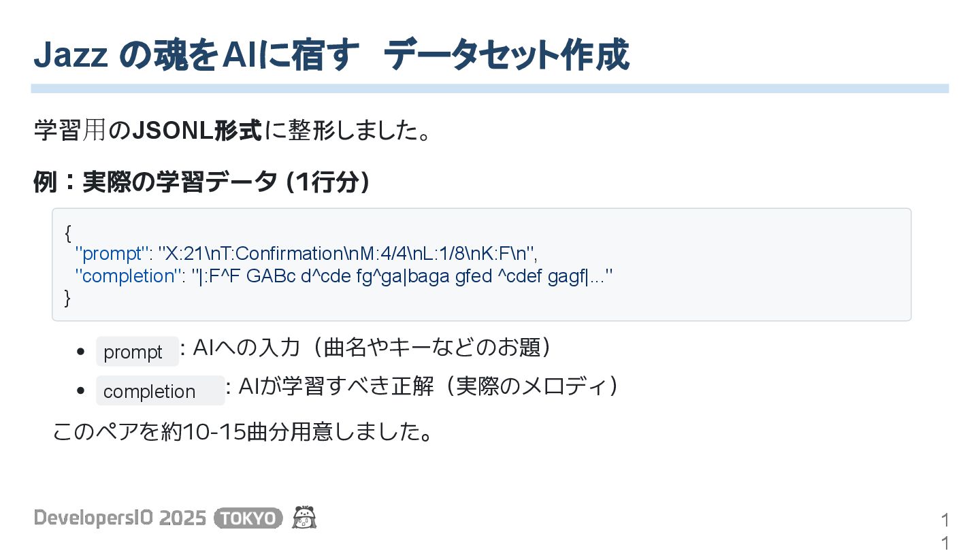This screenshot has width=980, height=551.
Task: Click the DevelopersIO 2025 logo text
Action: [120, 518]
